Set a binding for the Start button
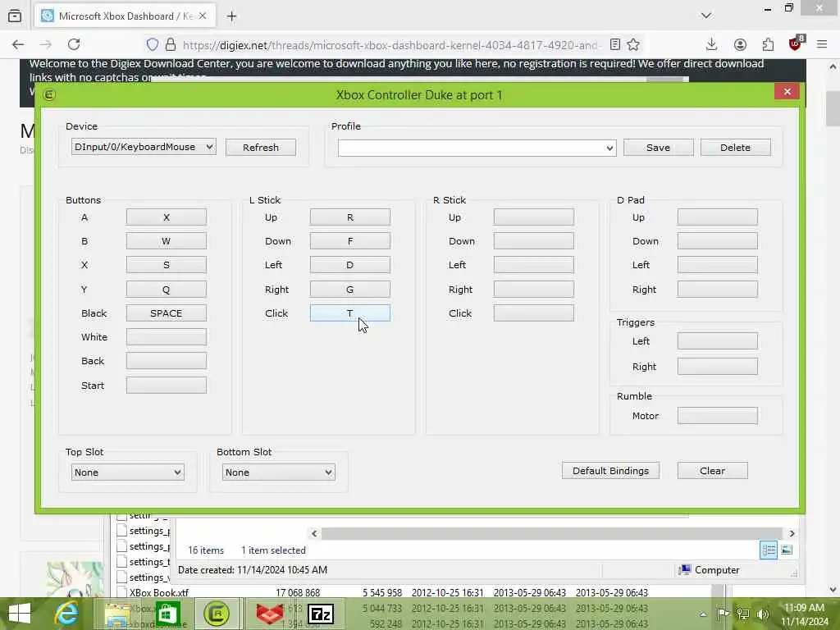The image size is (840, 630). tap(166, 386)
